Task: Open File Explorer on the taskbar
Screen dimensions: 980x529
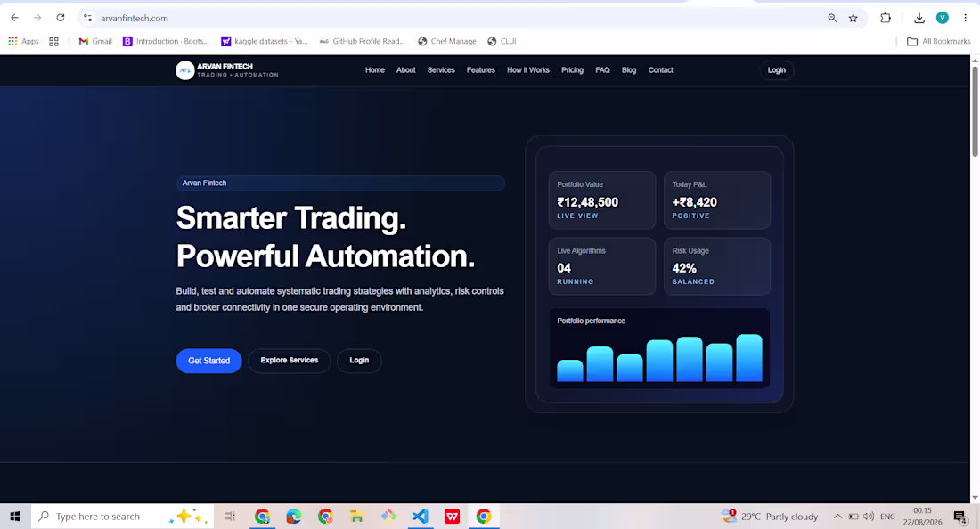Action: [357, 517]
